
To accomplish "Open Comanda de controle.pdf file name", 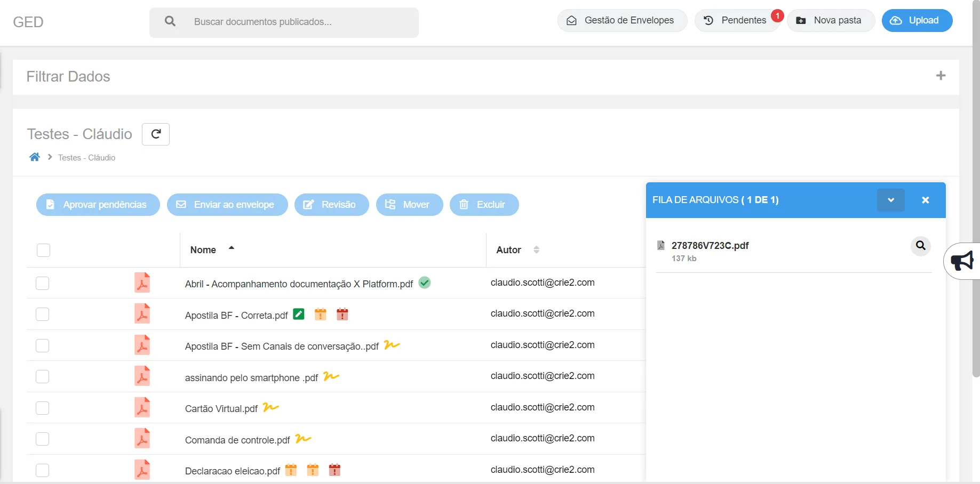I will [x=237, y=440].
